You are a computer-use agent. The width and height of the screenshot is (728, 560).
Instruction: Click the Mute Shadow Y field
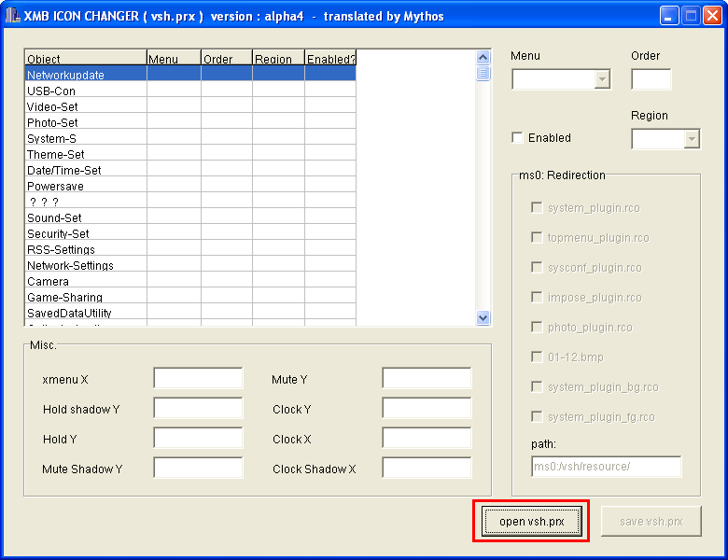click(x=198, y=468)
